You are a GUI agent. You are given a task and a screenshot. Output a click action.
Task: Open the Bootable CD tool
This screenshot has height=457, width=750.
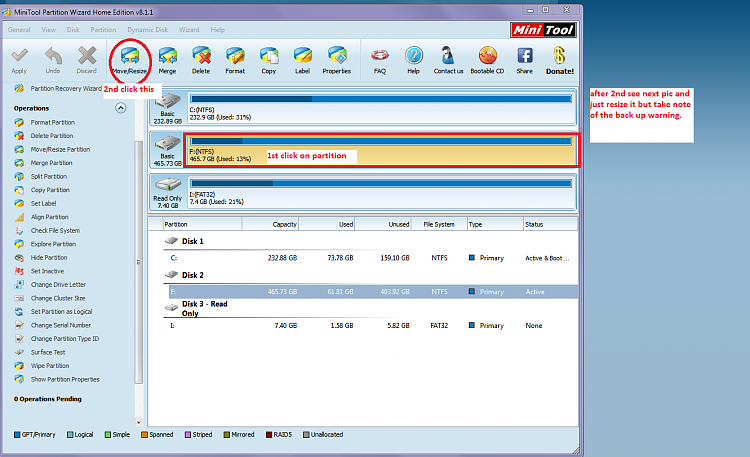487,60
